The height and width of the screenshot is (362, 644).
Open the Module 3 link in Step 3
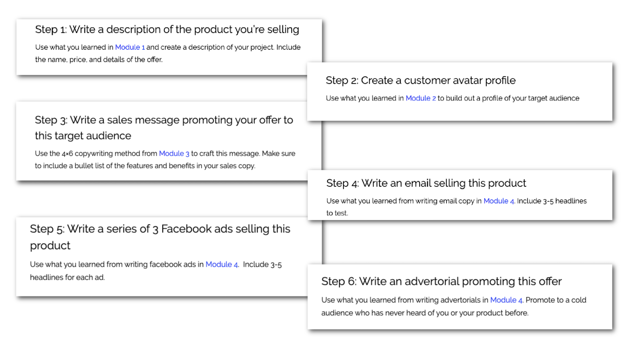(x=174, y=153)
